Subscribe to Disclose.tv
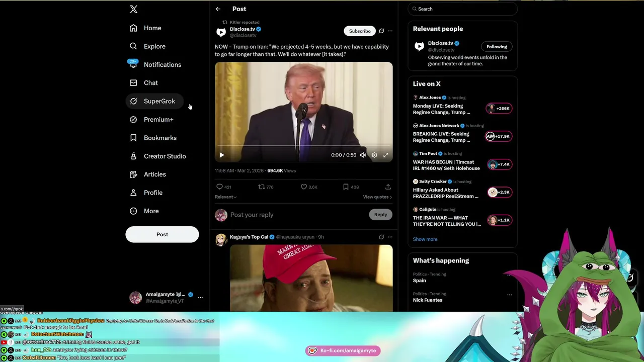The height and width of the screenshot is (362, 644). point(360,31)
